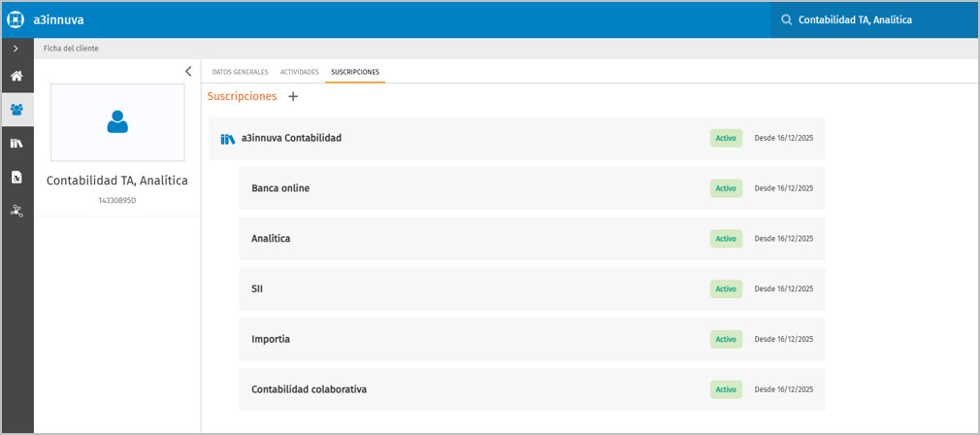Click the Ficha del cliente breadcrumb
This screenshot has width=980, height=435.
[71, 49]
